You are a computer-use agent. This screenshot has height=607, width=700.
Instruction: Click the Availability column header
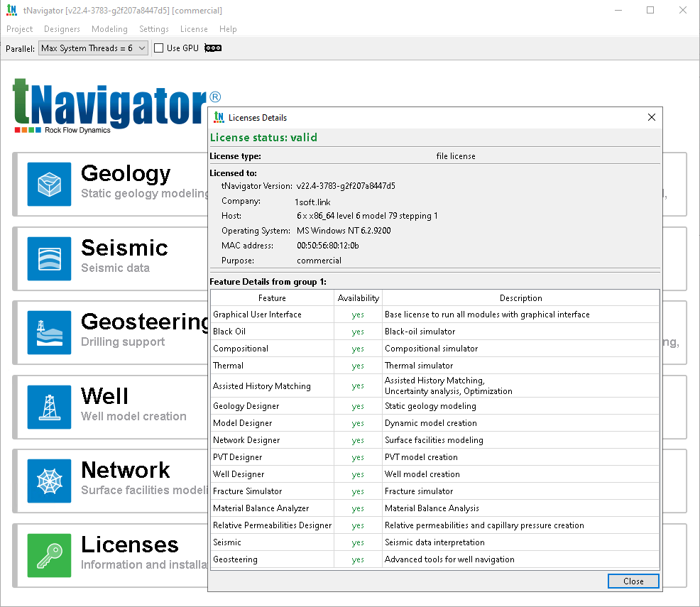(358, 297)
